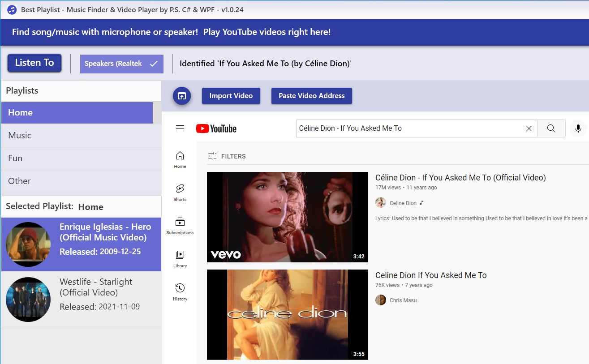Open the YouTube hamburger menu
The image size is (589, 364).
(x=180, y=128)
